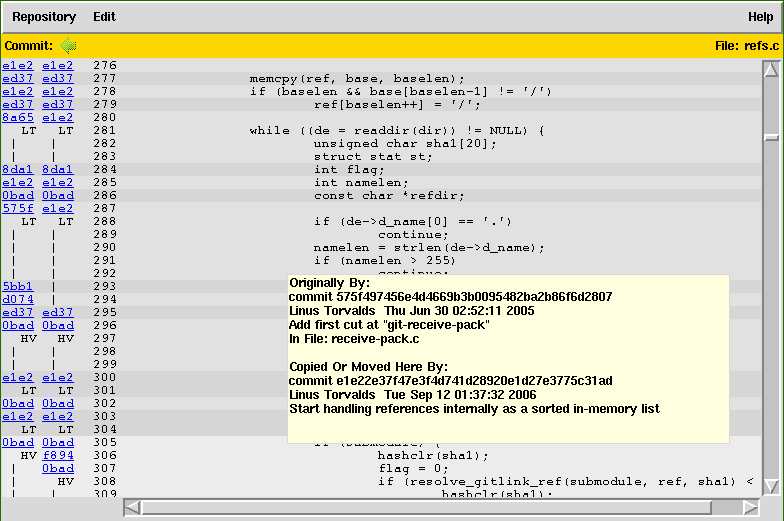Image resolution: width=784 pixels, height=521 pixels.
Task: Open second-column commit ed37 on line 279
Action: coord(58,104)
